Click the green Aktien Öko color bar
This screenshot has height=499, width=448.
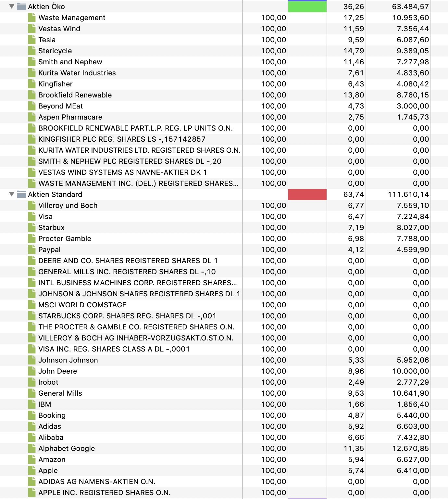point(307,7)
